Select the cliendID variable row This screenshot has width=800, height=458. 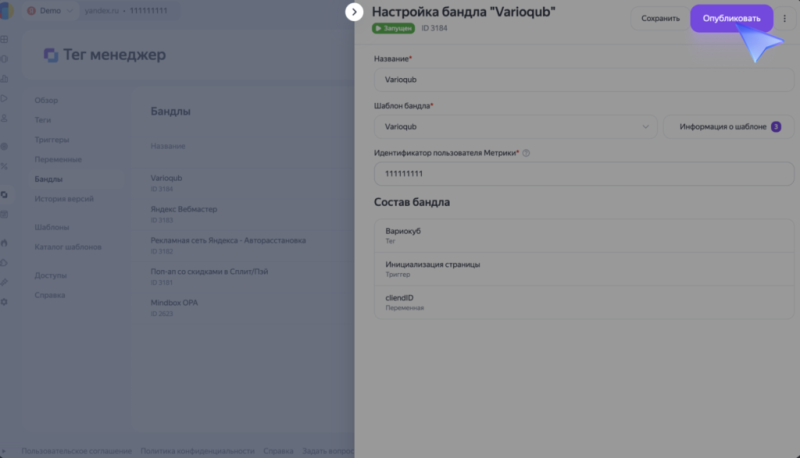[x=584, y=302]
